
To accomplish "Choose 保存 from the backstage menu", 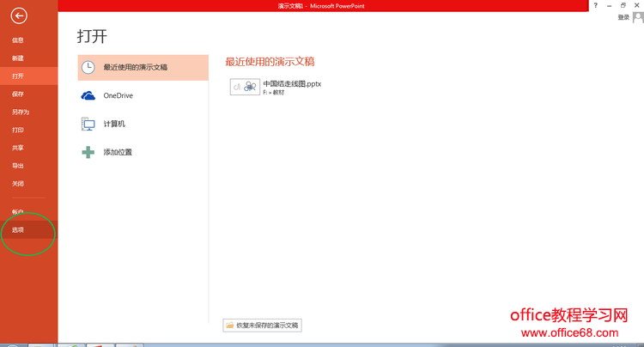I will coord(17,94).
